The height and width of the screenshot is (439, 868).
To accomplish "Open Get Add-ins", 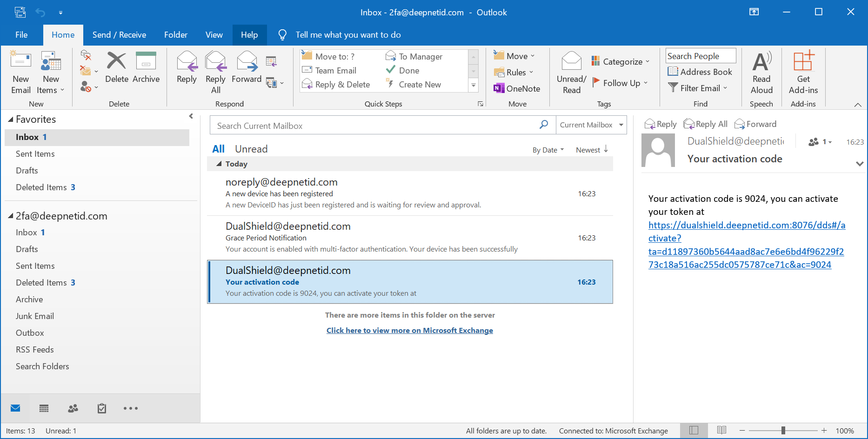I will (803, 72).
